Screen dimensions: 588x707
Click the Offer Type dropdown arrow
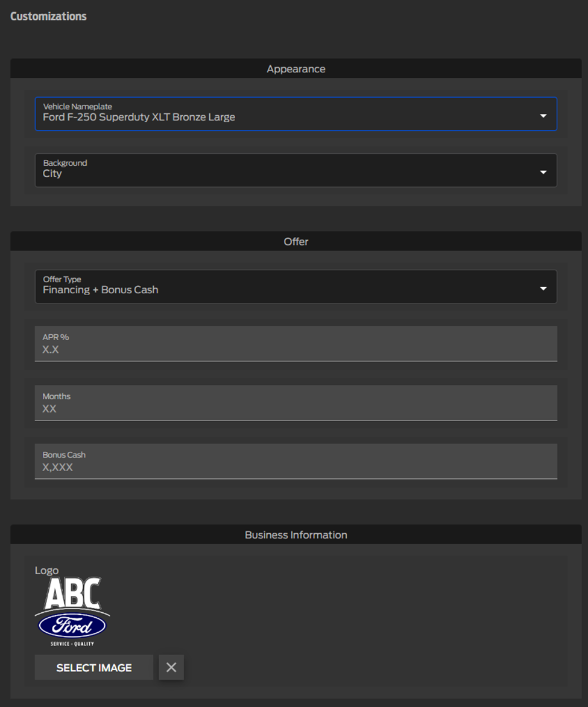[x=543, y=288]
